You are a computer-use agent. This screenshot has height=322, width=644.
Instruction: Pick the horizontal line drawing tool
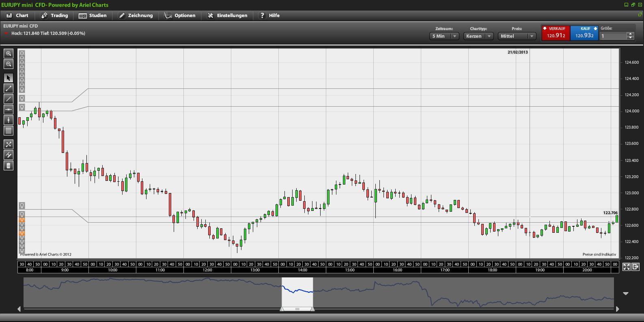pyautogui.click(x=9, y=109)
